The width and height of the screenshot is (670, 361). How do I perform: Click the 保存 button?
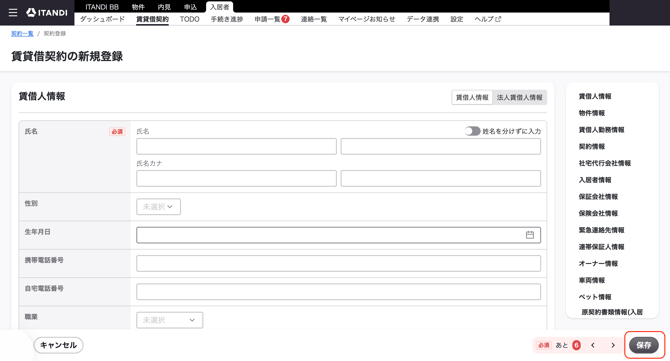tap(644, 345)
